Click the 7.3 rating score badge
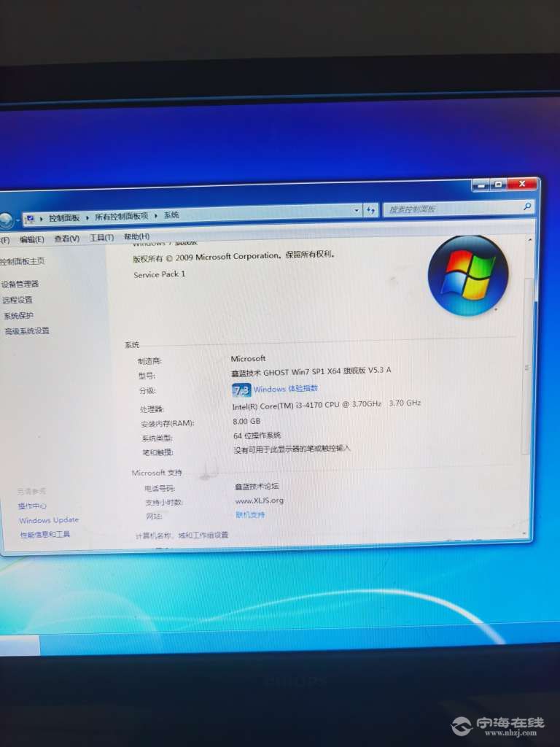The height and width of the screenshot is (747, 560). pos(241,391)
